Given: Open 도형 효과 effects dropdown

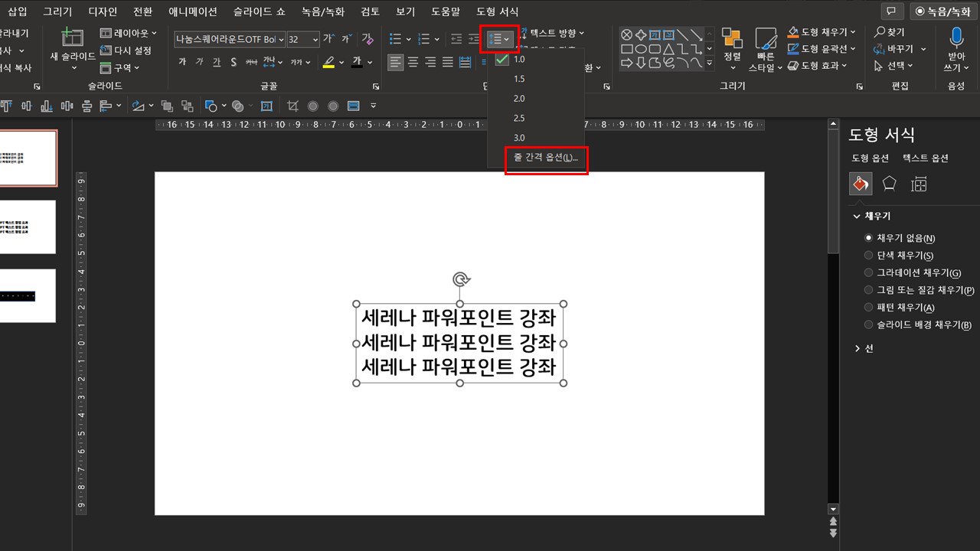Looking at the screenshot, I should tap(818, 66).
